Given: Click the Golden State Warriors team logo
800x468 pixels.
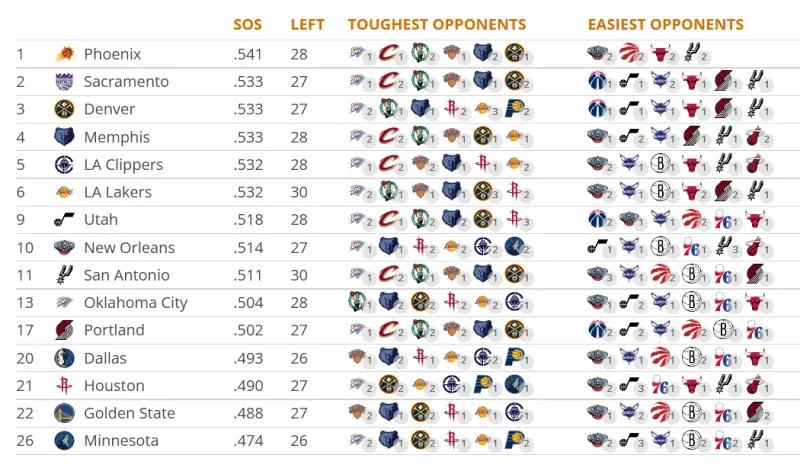Looking at the screenshot, I should (x=64, y=413).
